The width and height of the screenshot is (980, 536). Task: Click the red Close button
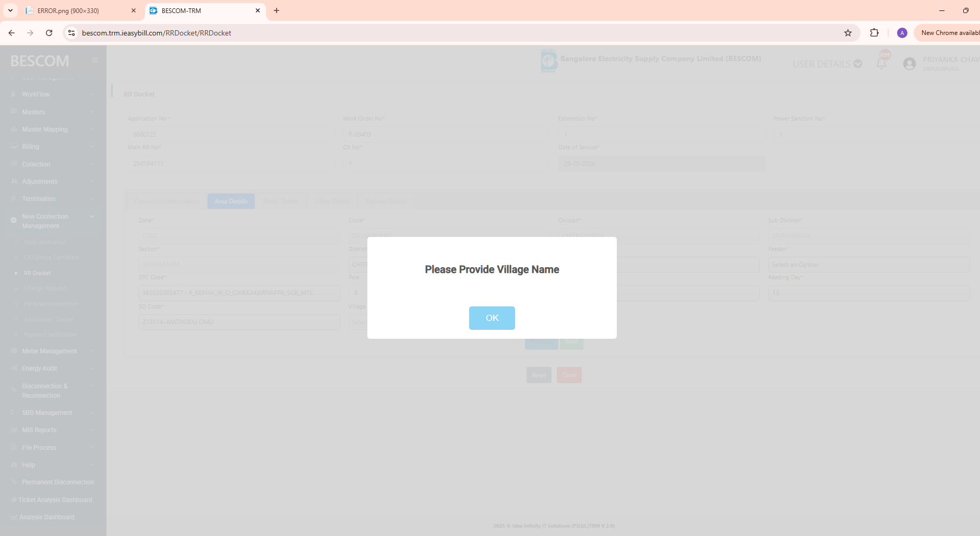pyautogui.click(x=569, y=375)
